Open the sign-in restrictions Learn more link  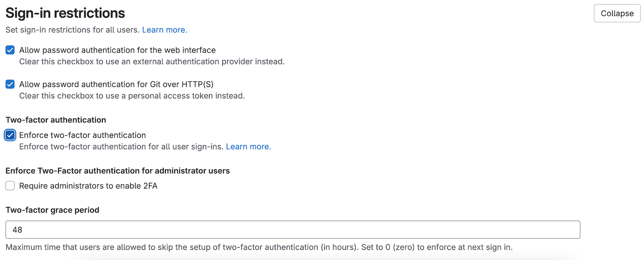click(164, 30)
